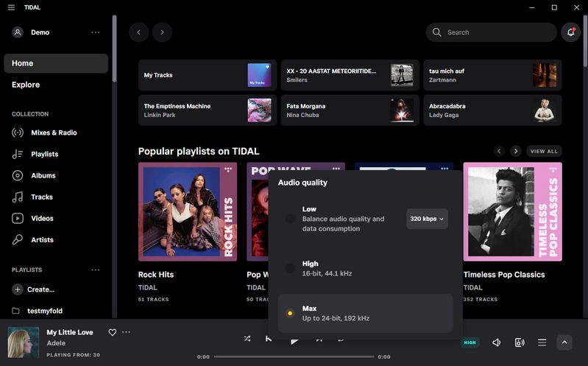Click the Adele artist name

[56, 343]
